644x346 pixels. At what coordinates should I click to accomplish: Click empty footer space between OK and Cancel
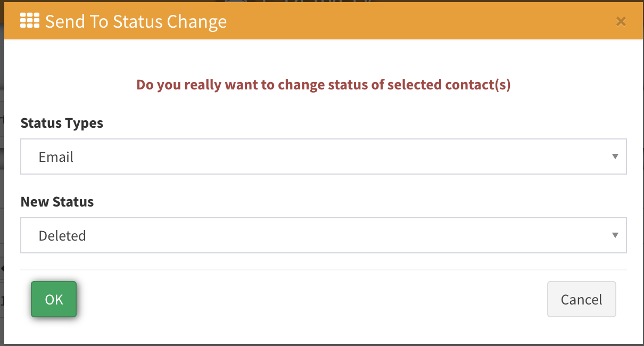(309, 299)
